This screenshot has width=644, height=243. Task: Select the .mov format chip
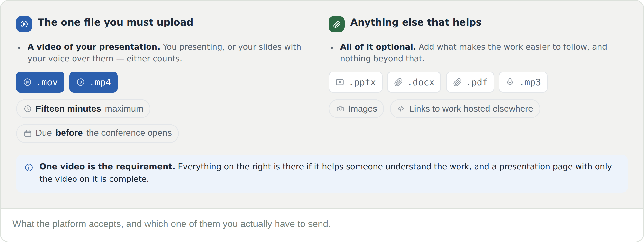click(40, 82)
